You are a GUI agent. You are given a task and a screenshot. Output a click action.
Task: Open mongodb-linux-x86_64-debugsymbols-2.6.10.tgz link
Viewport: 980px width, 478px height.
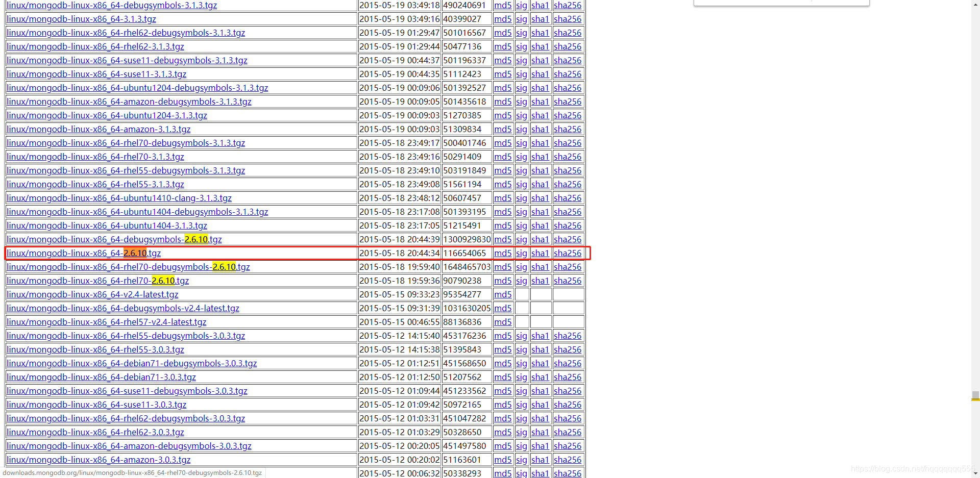pos(114,239)
